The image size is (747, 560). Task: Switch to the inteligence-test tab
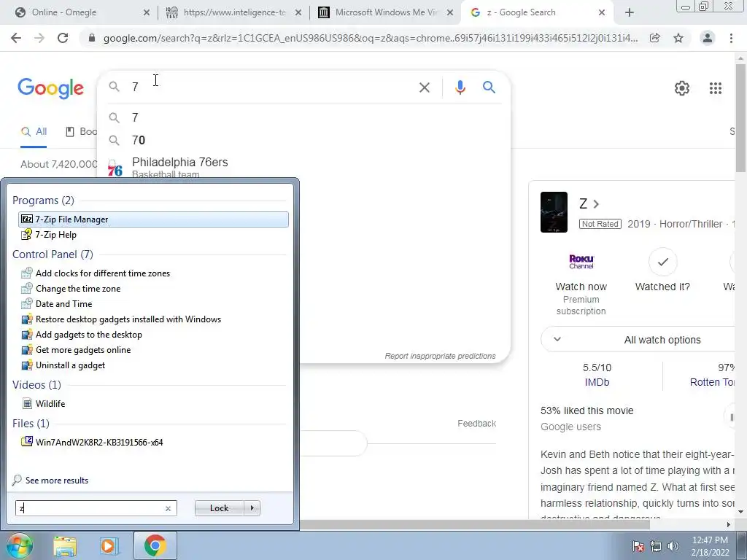[x=234, y=12]
